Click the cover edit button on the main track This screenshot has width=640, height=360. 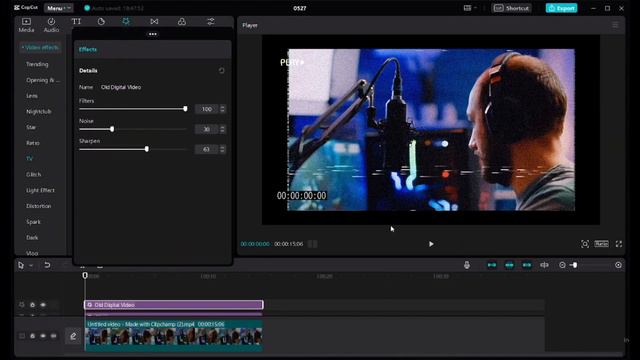[73, 336]
